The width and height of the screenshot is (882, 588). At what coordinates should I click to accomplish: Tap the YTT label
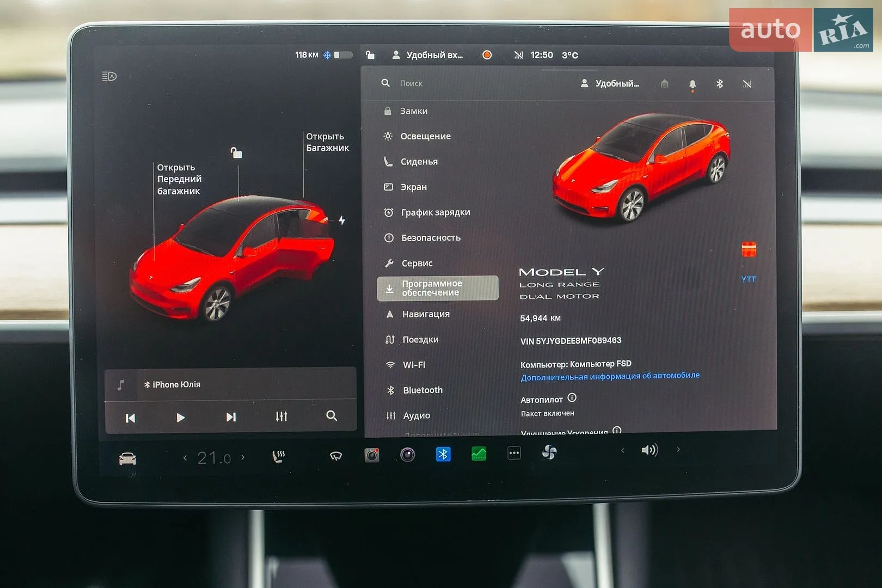click(x=749, y=279)
